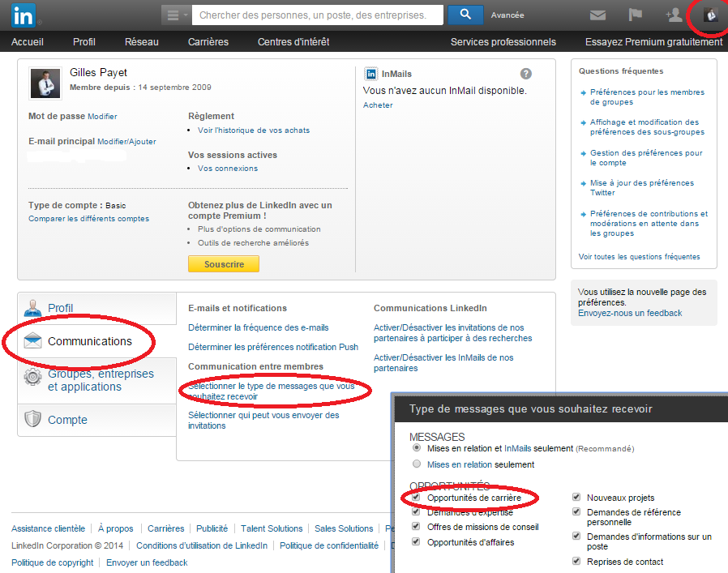
Task: Open Mise à jour des préférences Twitter
Action: pos(642,188)
